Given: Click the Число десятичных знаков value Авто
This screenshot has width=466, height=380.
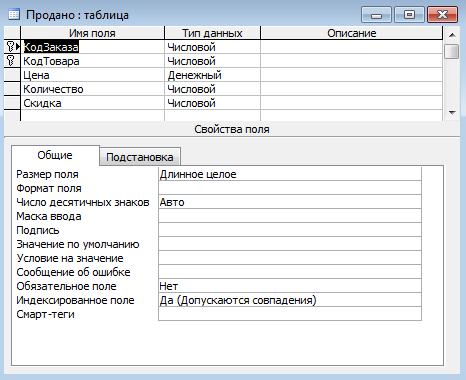Looking at the screenshot, I should 290,202.
